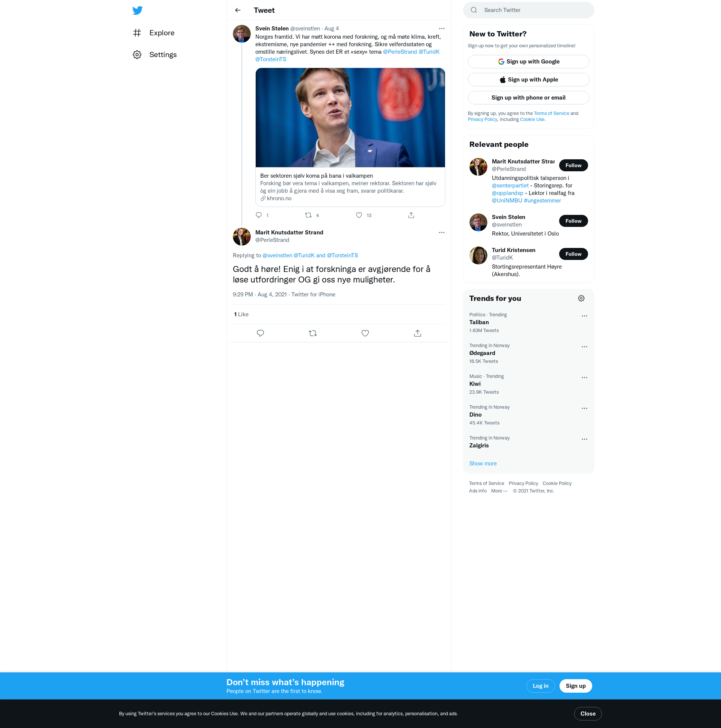Close the cookie notice

click(x=588, y=714)
